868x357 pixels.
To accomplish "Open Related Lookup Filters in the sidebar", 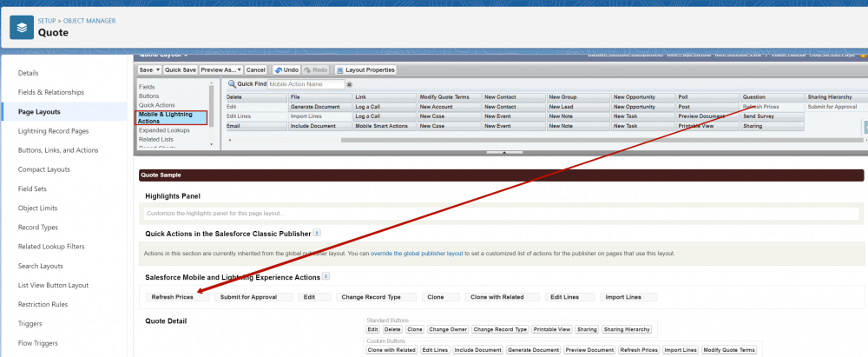I will (51, 247).
